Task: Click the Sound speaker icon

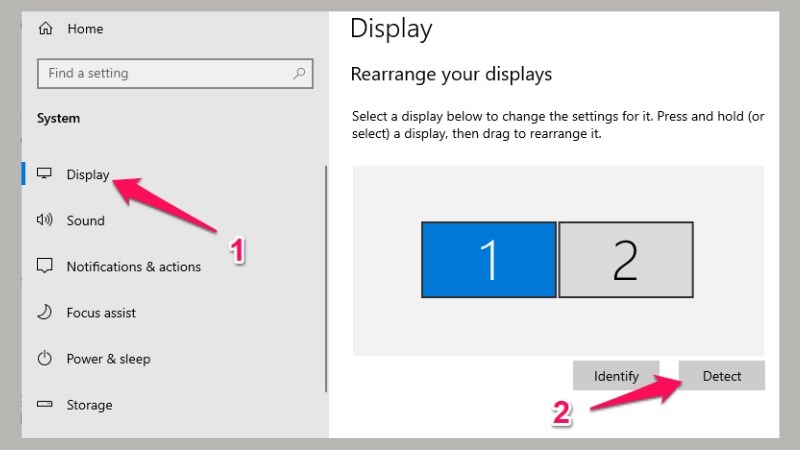Action: click(x=44, y=220)
